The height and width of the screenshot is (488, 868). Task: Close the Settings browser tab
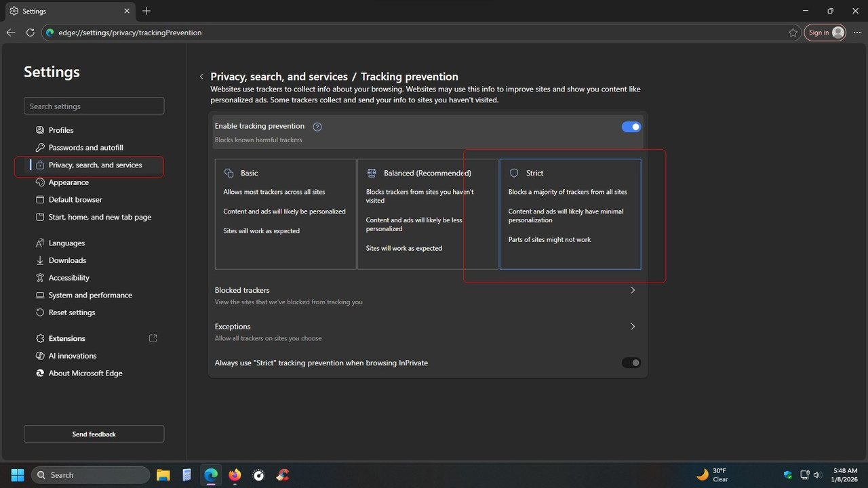[x=127, y=11]
